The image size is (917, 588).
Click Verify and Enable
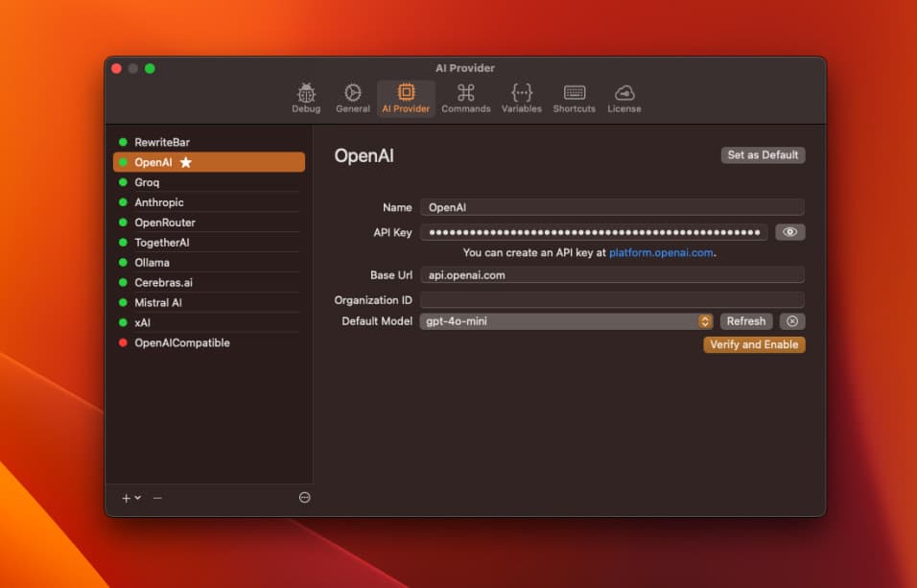coord(756,343)
